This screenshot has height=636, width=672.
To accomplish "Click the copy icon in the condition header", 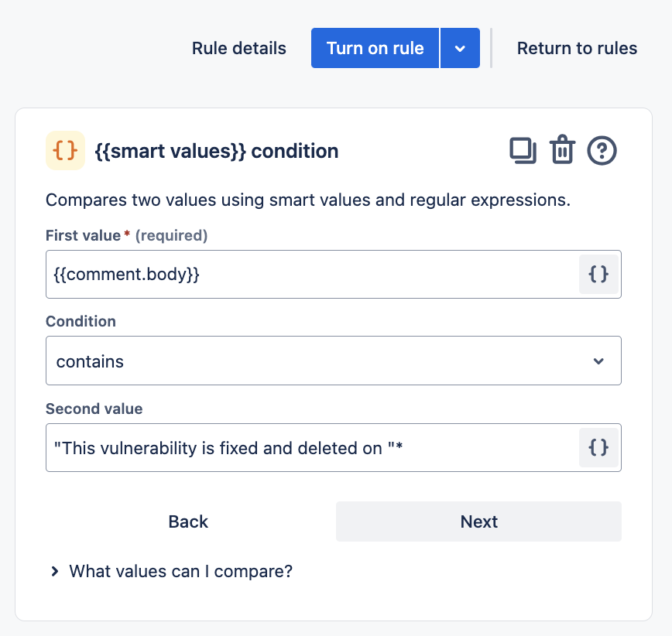I will point(523,151).
